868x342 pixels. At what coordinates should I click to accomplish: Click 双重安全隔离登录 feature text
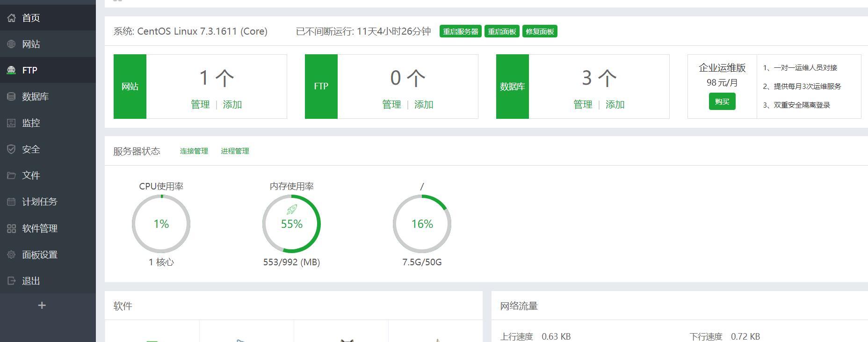[x=802, y=105]
